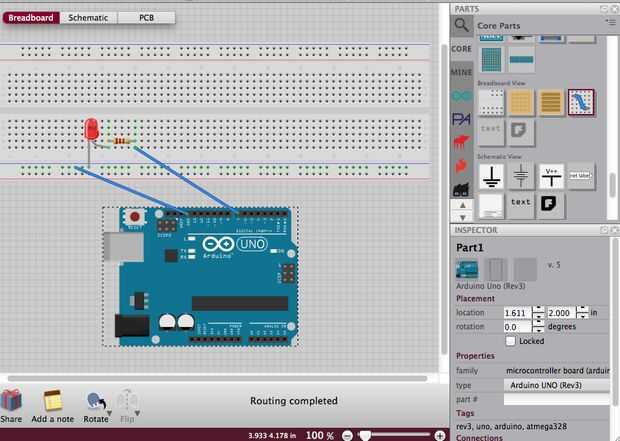Image resolution: width=620 pixels, height=441 pixels.
Task: Click the grayed Flip tool icon
Action: click(127, 401)
